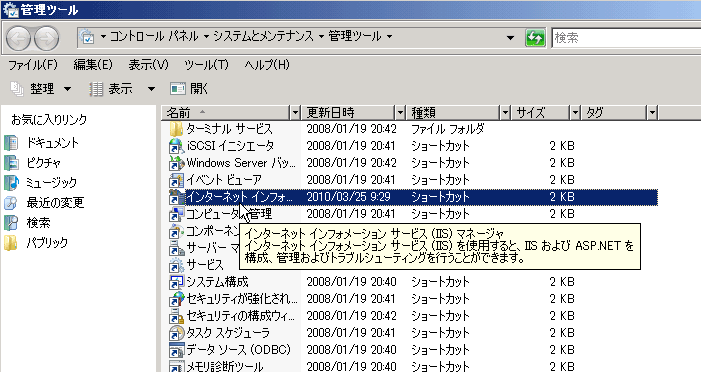Click the address bar control panel icon
The height and width of the screenshot is (372, 701).
click(87, 37)
